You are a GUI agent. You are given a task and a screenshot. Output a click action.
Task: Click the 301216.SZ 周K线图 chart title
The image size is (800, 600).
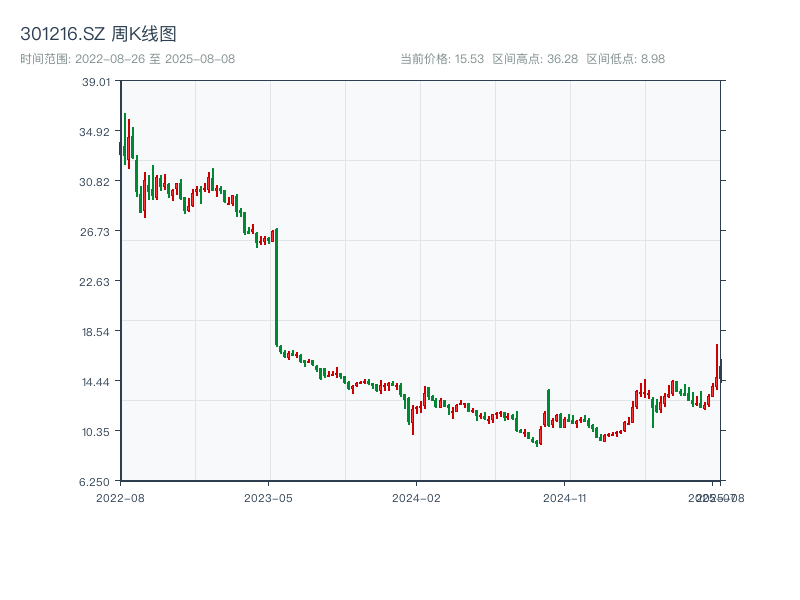click(98, 35)
